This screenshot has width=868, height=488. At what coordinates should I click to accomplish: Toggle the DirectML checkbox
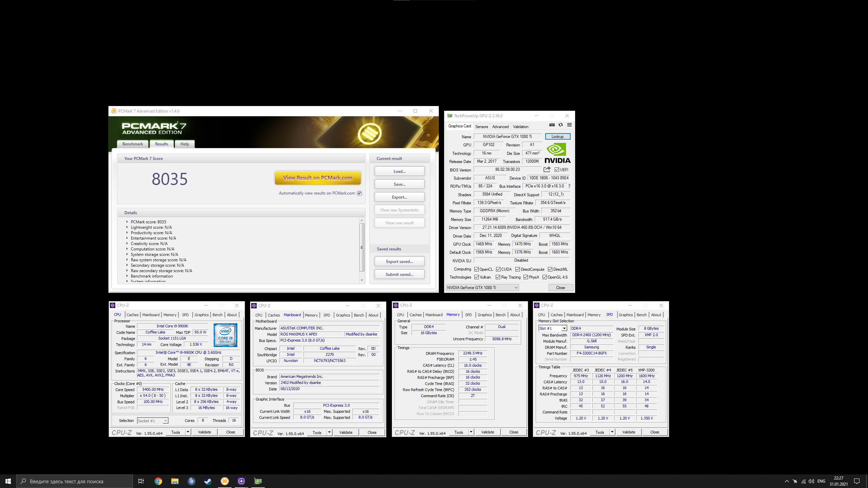[550, 269]
